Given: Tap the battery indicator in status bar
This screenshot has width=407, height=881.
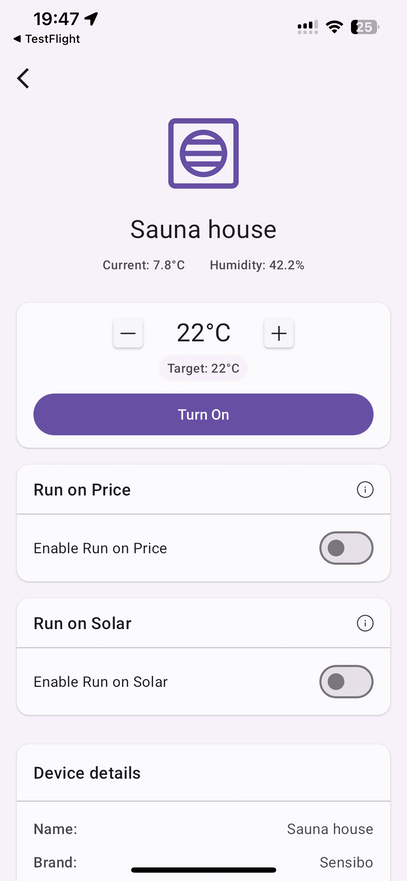Looking at the screenshot, I should click(365, 26).
